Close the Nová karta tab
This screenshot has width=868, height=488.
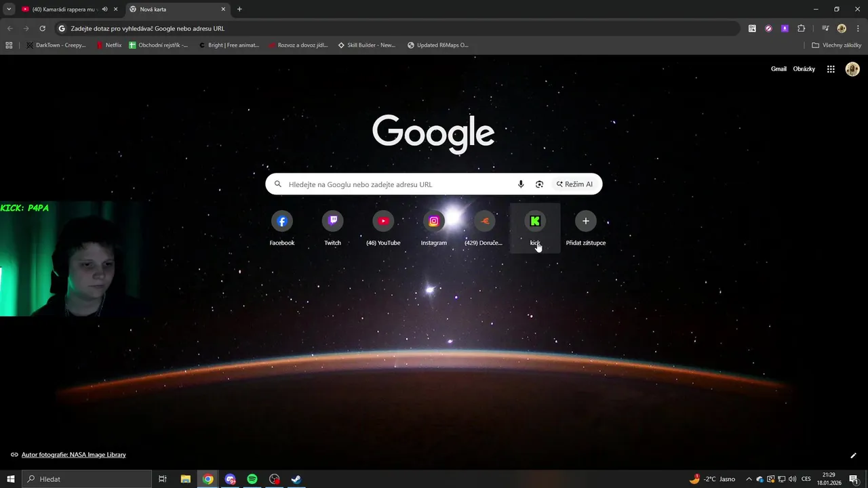point(223,9)
